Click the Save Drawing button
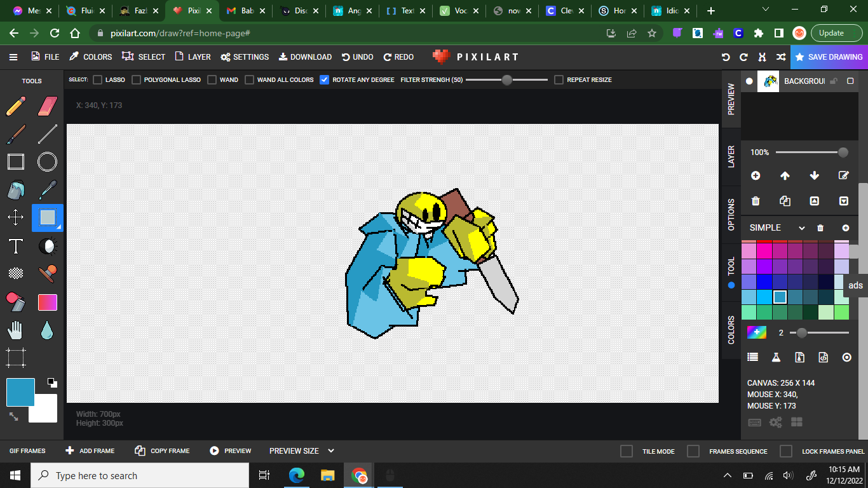The height and width of the screenshot is (488, 868). coord(829,57)
